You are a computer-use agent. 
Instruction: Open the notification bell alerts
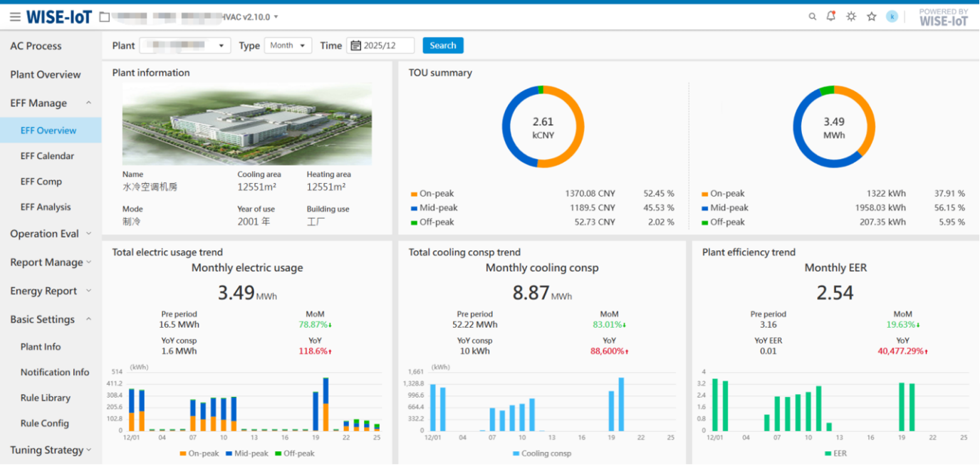(831, 16)
